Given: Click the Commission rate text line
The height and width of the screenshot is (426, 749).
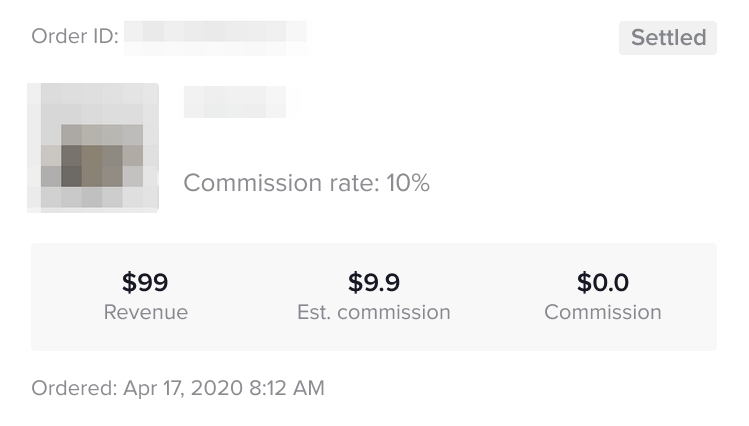Looking at the screenshot, I should coord(306,183).
